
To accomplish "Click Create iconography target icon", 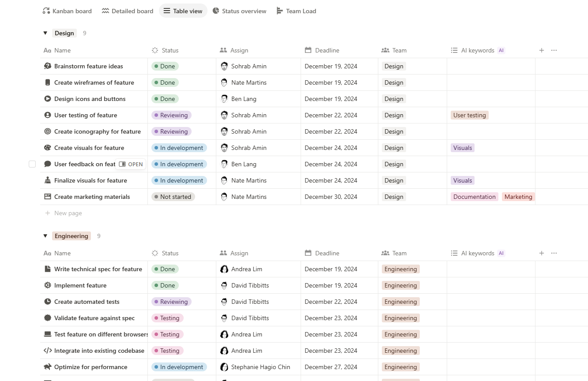I will pos(48,131).
